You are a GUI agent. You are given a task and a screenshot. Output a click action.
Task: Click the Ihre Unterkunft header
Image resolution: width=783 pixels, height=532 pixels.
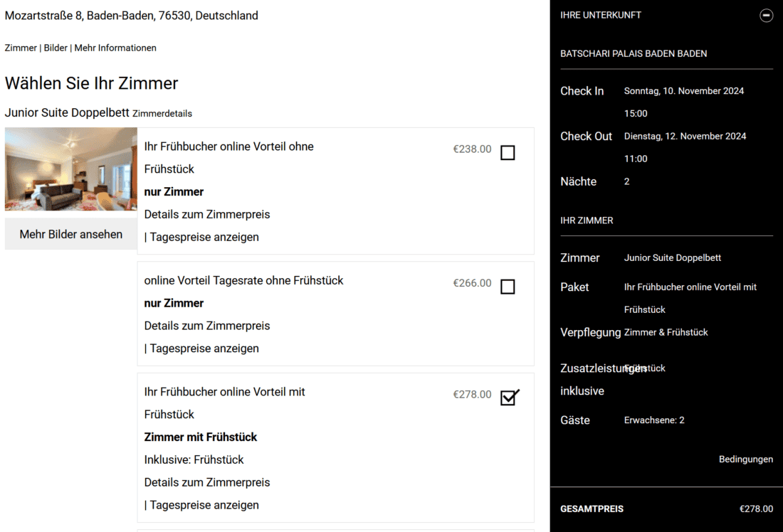(x=601, y=15)
